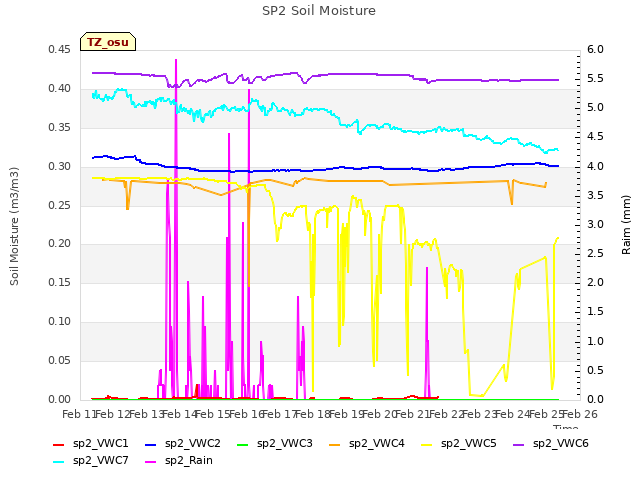The image size is (640, 480).
Task: Click the yellow sp2_VWC5 legend swatch
Action: [x=427, y=444]
